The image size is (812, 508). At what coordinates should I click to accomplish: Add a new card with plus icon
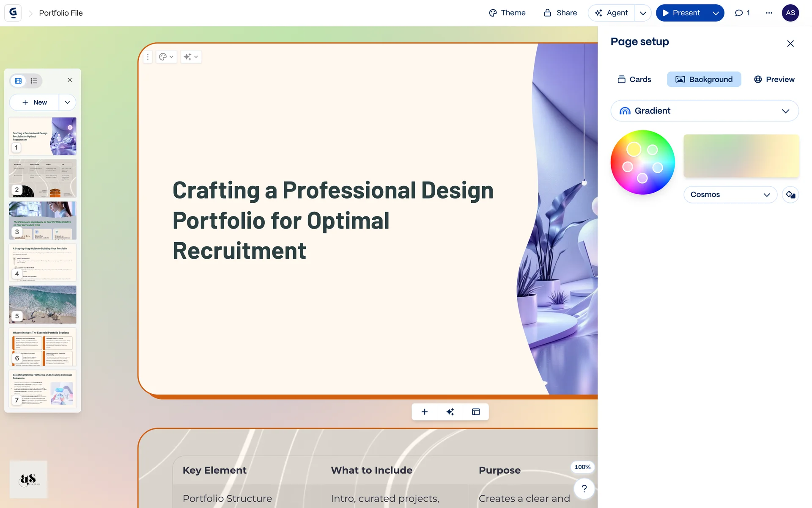425,412
